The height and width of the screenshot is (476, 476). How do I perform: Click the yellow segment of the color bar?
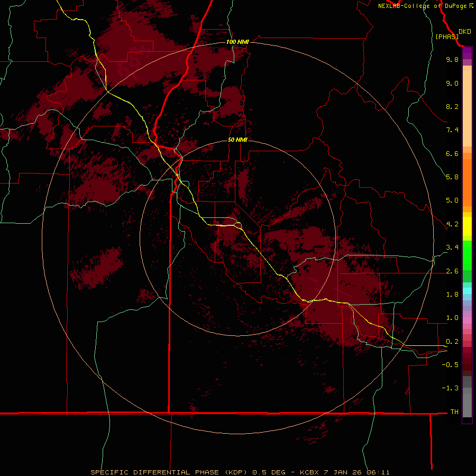(467, 226)
